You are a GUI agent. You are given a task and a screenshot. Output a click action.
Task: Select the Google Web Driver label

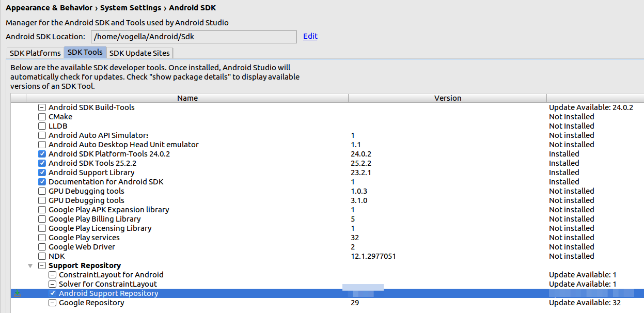coord(82,247)
